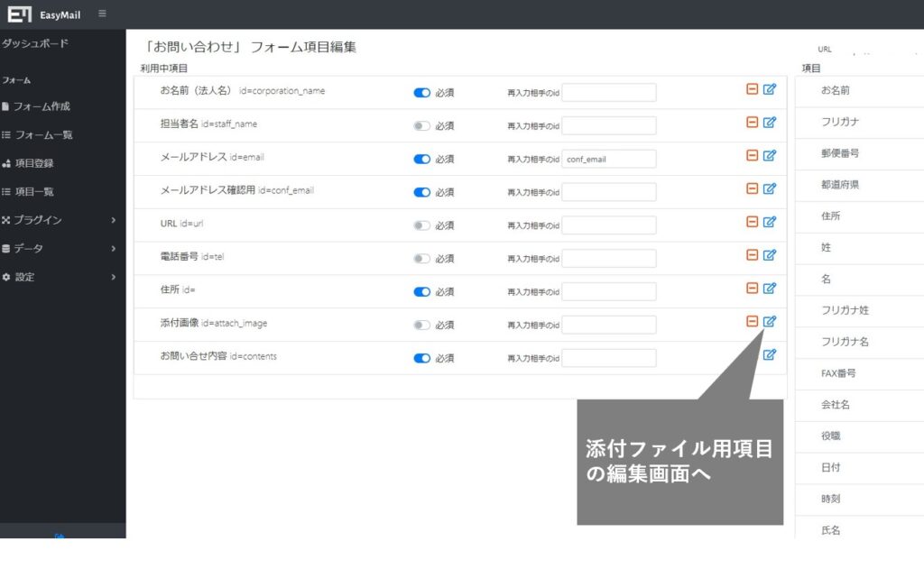Click 再入力相手のid field for URL row

[608, 225]
